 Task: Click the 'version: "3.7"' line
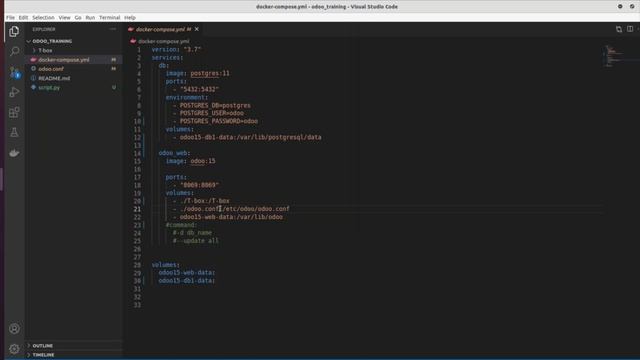pyautogui.click(x=176, y=49)
